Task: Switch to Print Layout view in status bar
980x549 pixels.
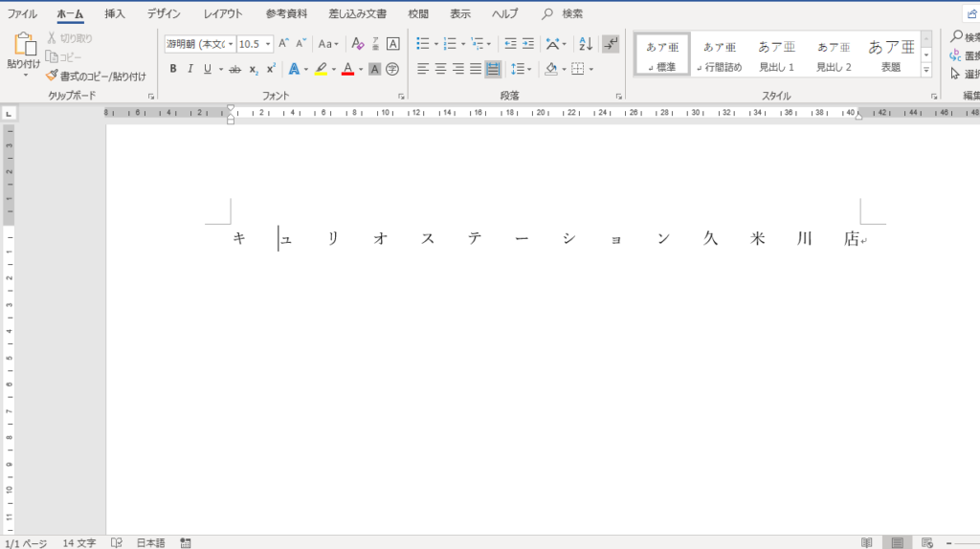Action: [897, 542]
